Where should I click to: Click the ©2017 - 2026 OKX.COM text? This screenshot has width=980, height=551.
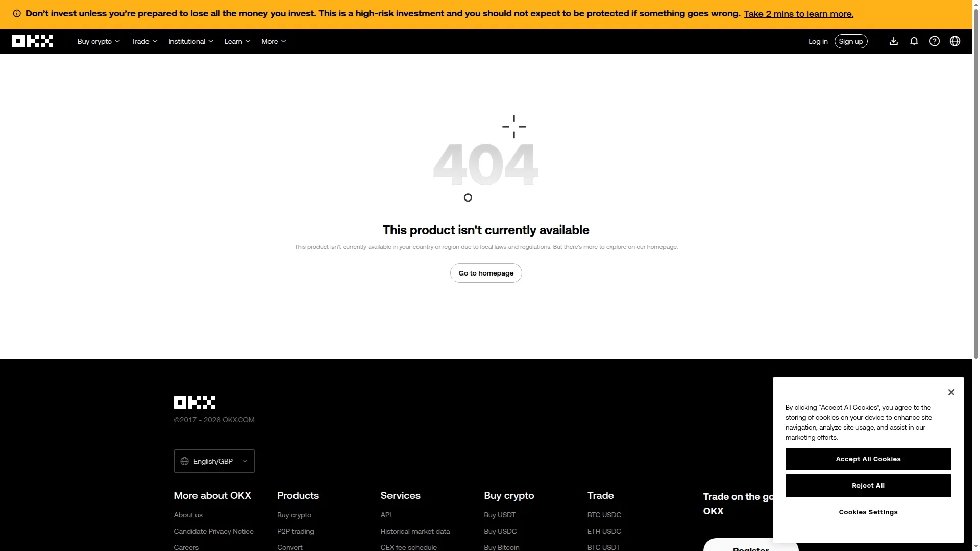pos(214,420)
